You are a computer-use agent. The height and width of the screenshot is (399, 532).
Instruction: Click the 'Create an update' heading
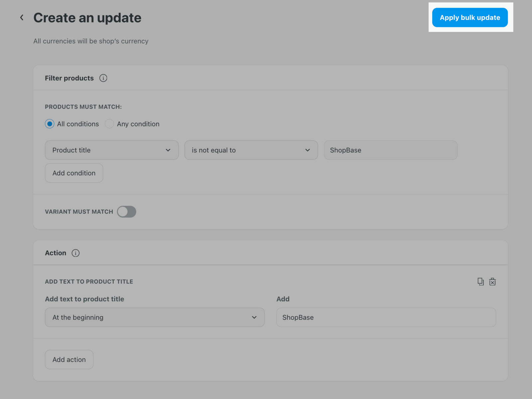[x=87, y=18]
